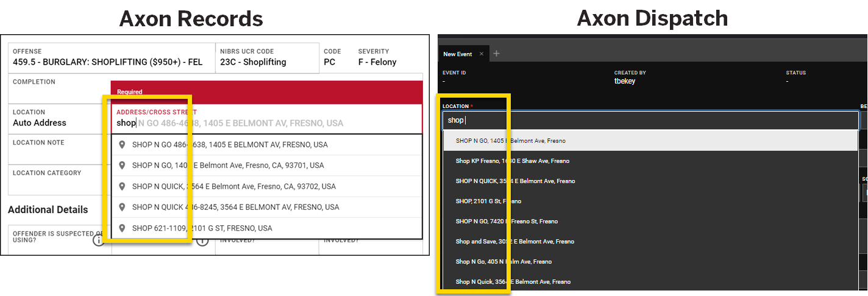
Task: Pick highlighted SHOP N GO, 1405 E Belmont result
Action: (511, 141)
